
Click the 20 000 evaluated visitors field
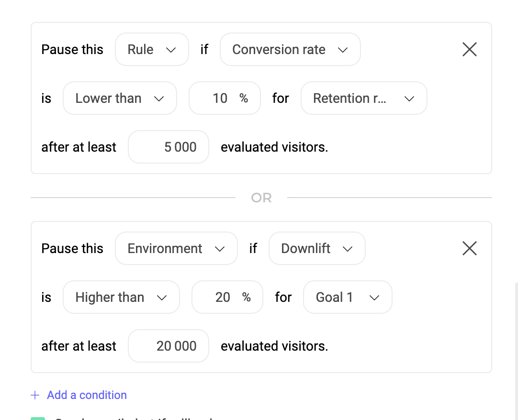click(x=169, y=346)
